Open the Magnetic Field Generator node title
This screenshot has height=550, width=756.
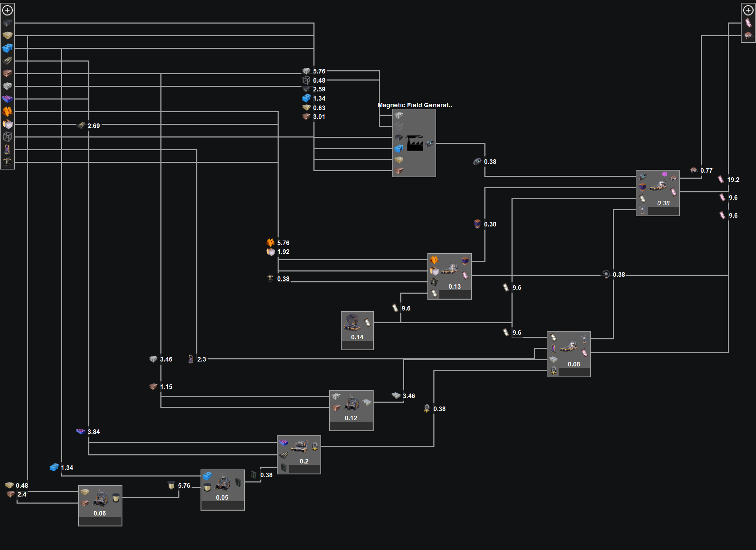point(414,105)
